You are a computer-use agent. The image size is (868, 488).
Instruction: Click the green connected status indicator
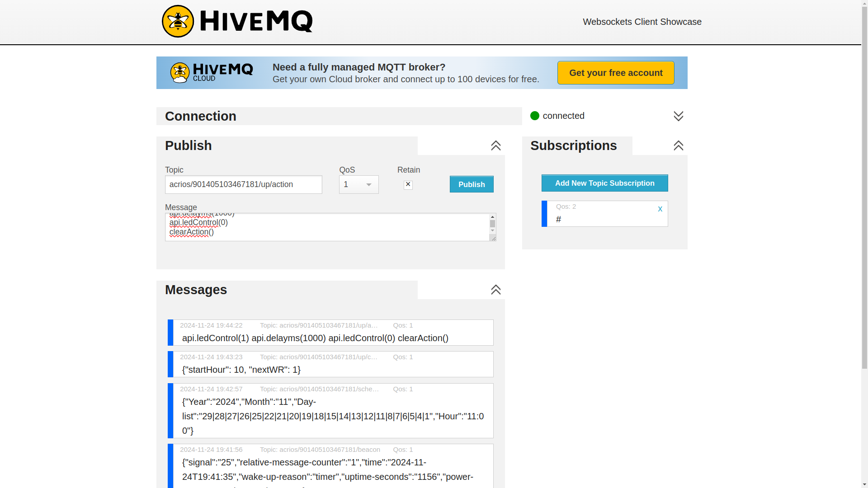(x=535, y=116)
